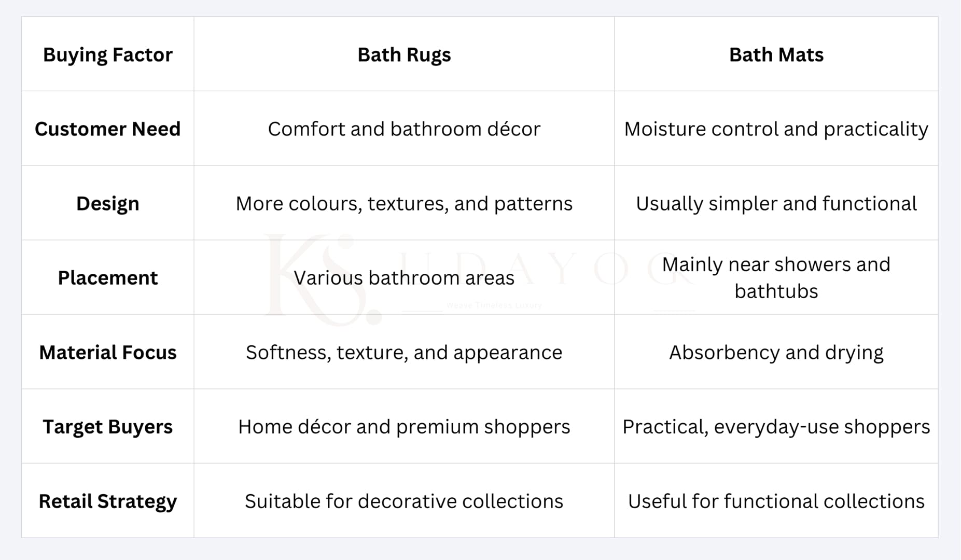This screenshot has height=560, width=961.
Task: Click 'Suitable for decorative collections' cell
Action: (x=404, y=501)
